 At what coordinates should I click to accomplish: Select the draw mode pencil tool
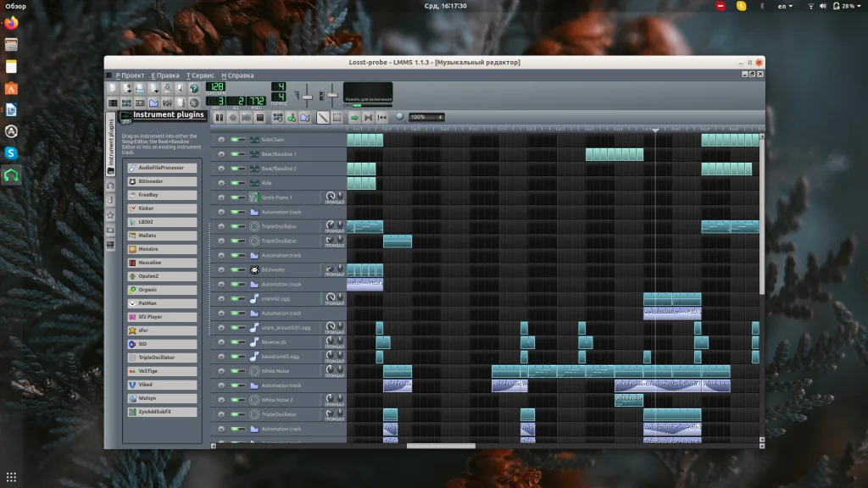pyautogui.click(x=323, y=118)
